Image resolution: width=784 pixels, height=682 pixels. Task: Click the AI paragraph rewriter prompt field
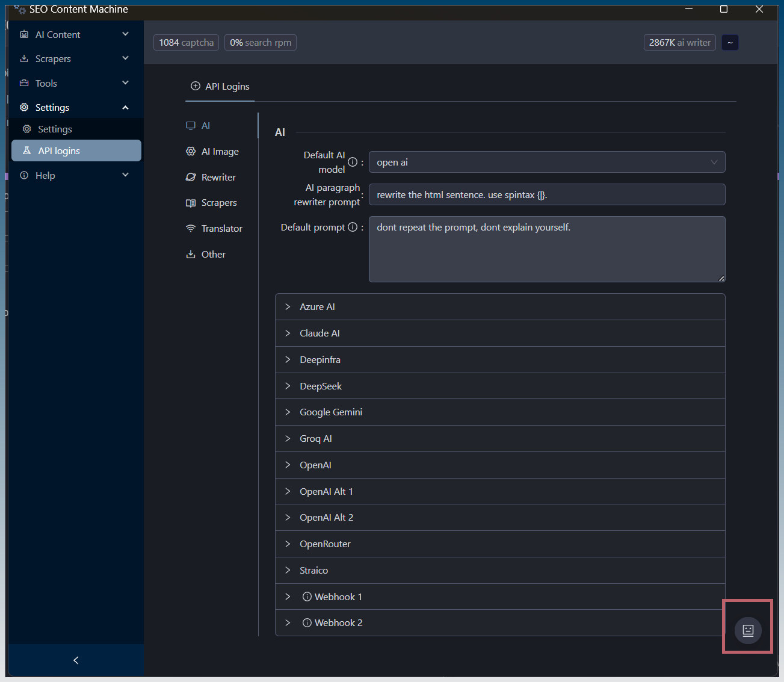[x=546, y=194]
